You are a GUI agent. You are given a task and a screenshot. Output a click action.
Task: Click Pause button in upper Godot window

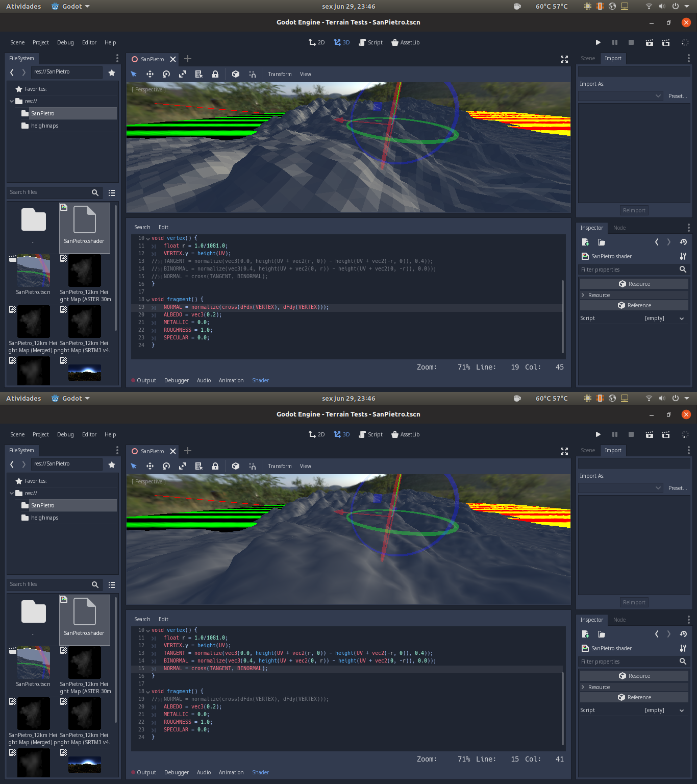615,42
